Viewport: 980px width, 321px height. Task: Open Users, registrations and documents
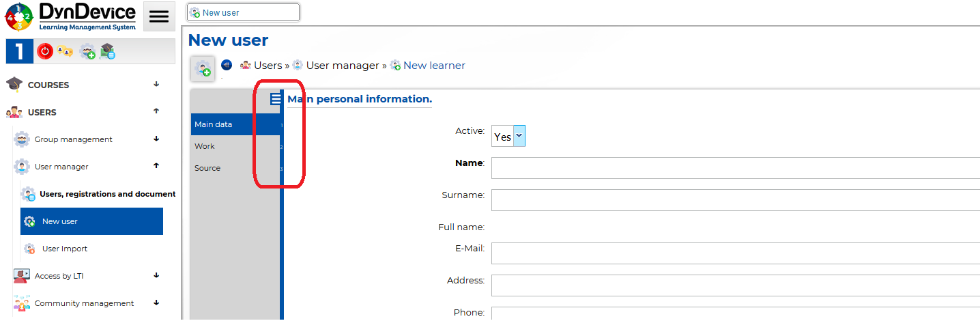click(107, 194)
